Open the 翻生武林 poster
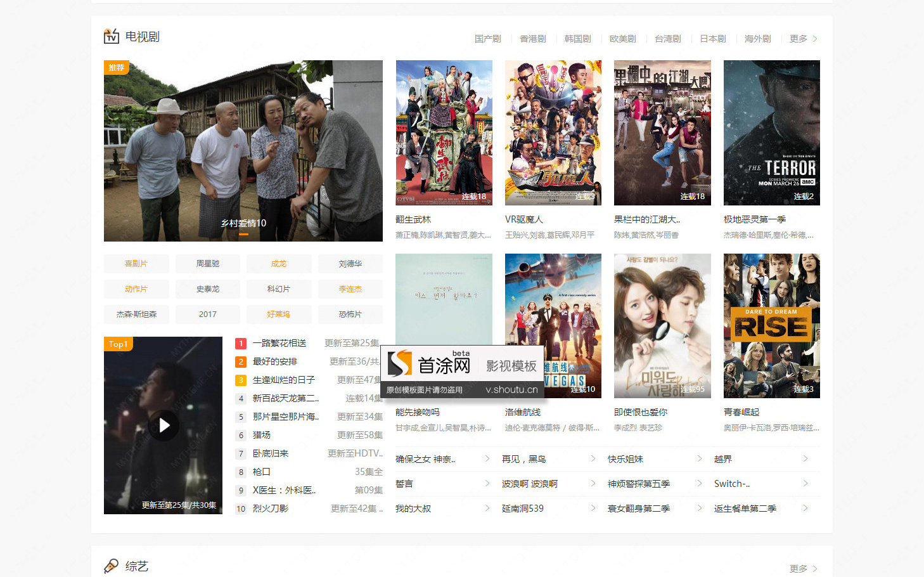 click(444, 133)
